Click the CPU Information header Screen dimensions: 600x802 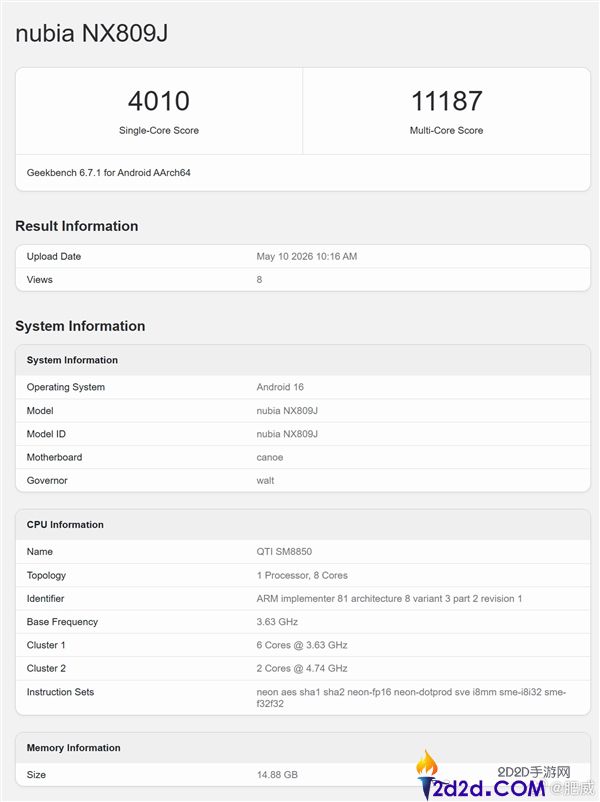click(65, 525)
